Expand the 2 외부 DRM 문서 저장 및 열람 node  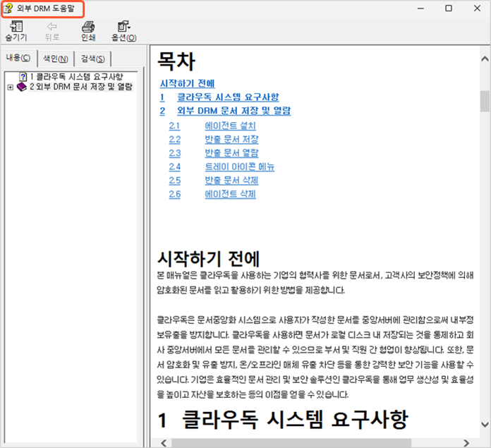(x=11, y=87)
